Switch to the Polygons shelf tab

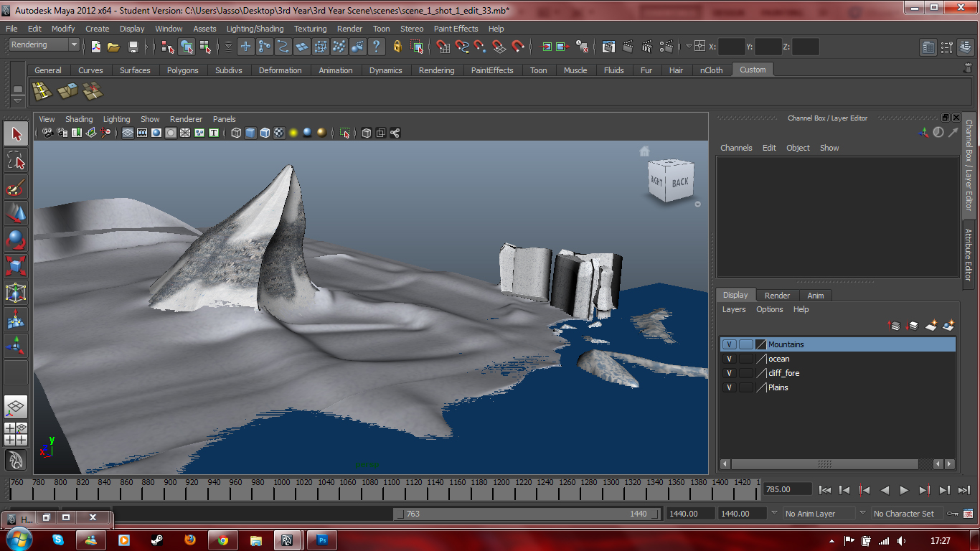click(182, 70)
